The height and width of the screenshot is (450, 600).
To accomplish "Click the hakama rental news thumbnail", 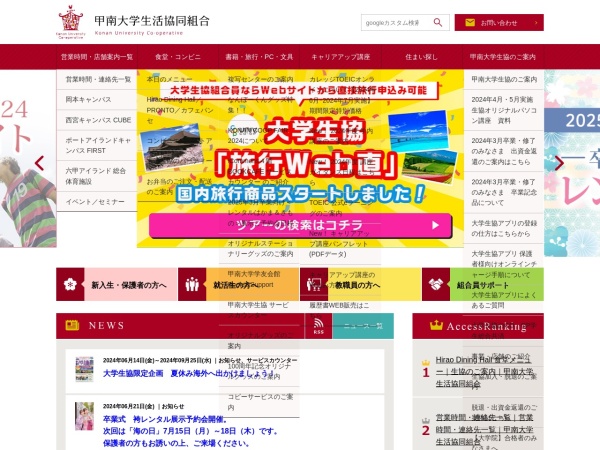I will 84,416.
